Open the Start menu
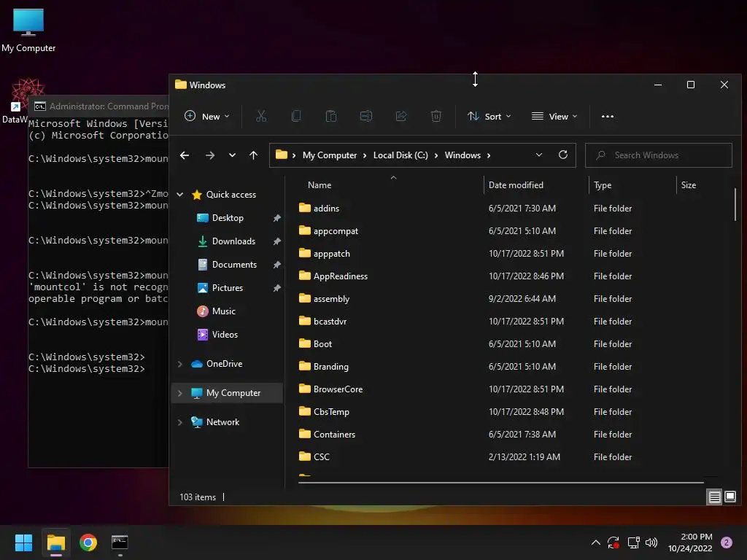Viewport: 747px width, 560px height. click(23, 542)
